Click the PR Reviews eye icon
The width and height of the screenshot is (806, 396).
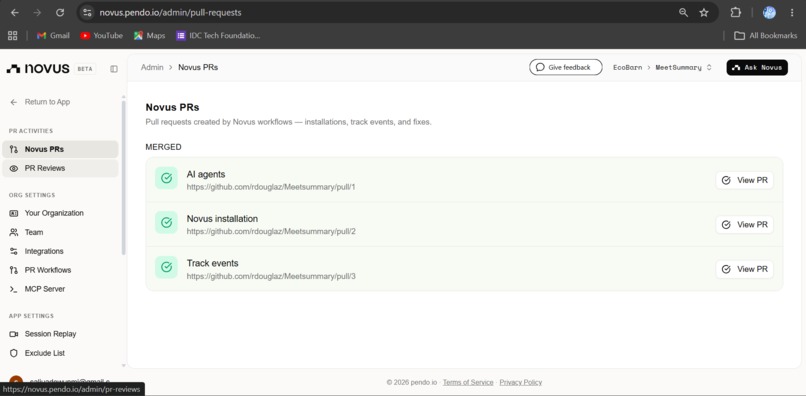click(14, 168)
